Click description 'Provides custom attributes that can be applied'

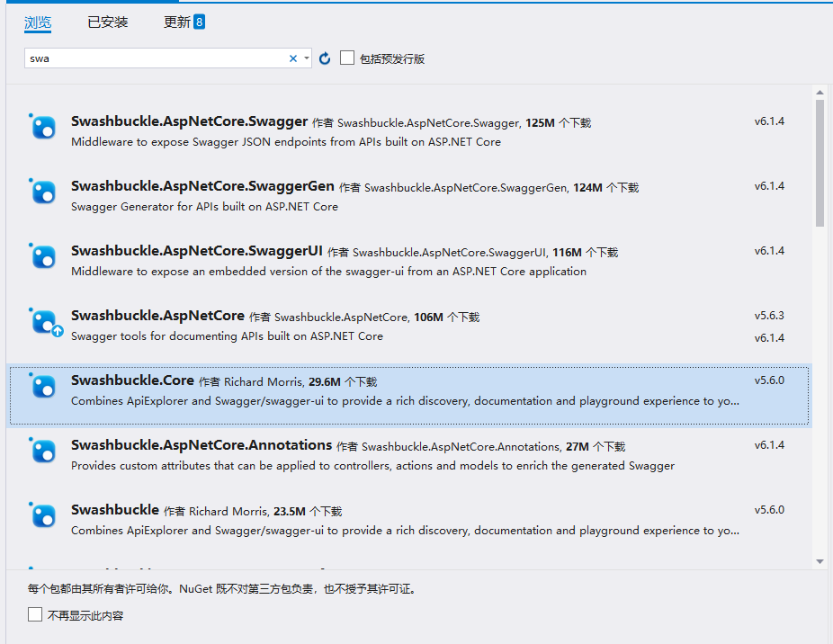372,466
